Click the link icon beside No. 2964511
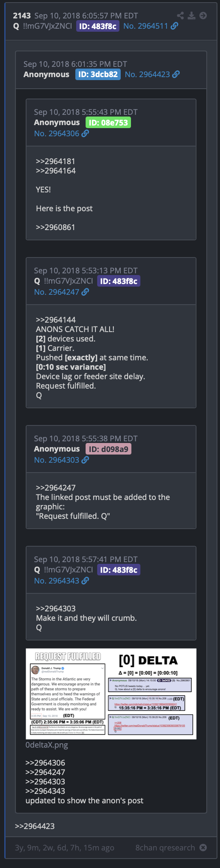Screen dimensions: 220x868 click(x=174, y=26)
